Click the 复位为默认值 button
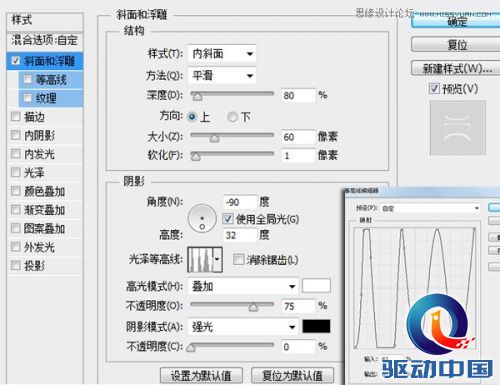500x385 pixels. coord(292,375)
